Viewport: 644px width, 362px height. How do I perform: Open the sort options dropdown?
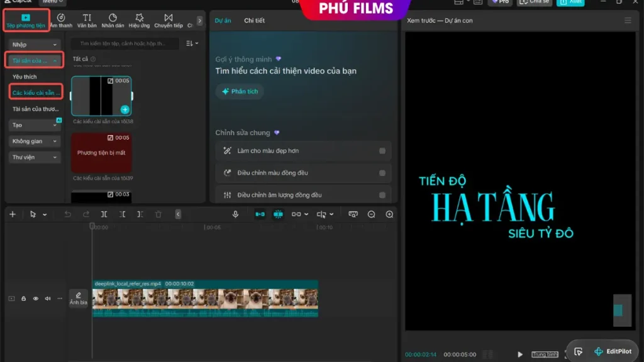(x=192, y=43)
